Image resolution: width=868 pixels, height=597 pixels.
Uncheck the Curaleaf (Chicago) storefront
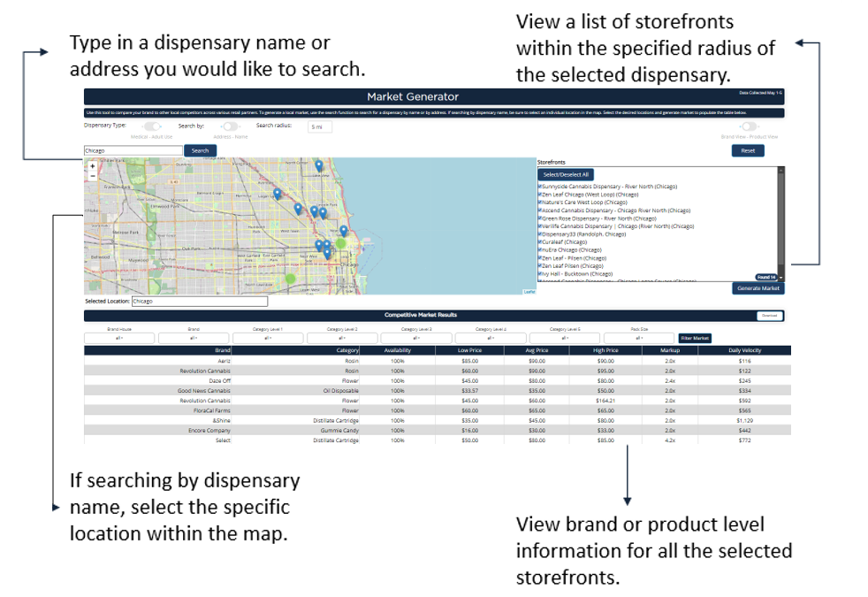pos(539,241)
